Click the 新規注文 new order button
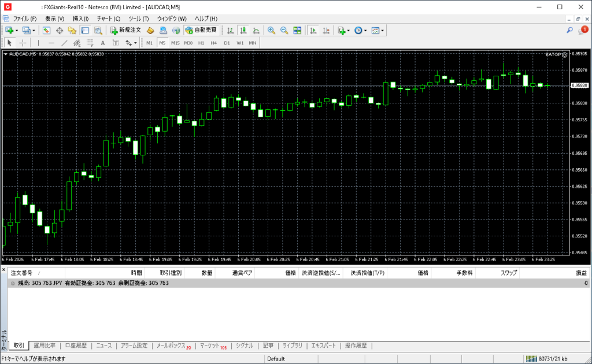Image resolution: width=592 pixels, height=364 pixels. click(x=122, y=30)
